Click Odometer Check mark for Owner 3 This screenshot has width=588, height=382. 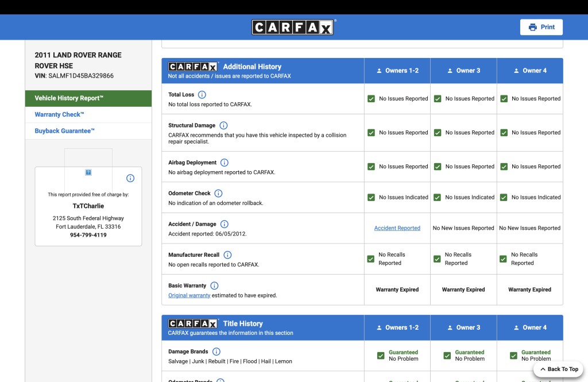(x=437, y=198)
